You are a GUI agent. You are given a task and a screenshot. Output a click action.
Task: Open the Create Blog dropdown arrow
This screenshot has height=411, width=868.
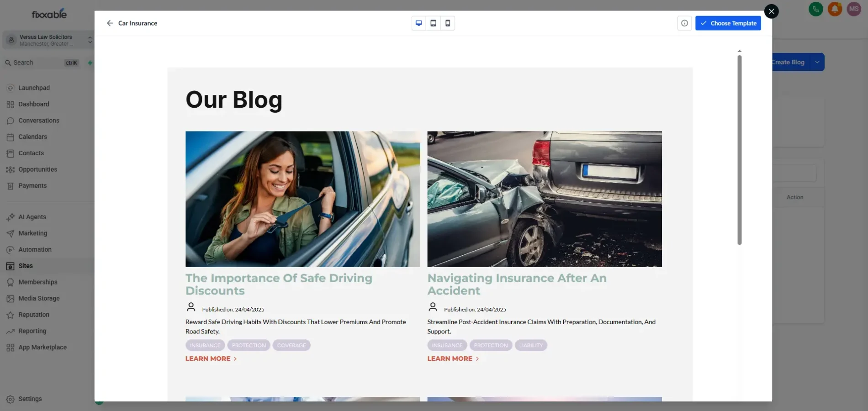pos(817,62)
